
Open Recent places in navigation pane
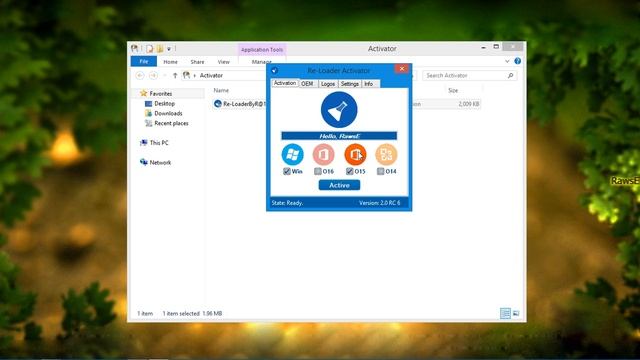click(x=171, y=123)
